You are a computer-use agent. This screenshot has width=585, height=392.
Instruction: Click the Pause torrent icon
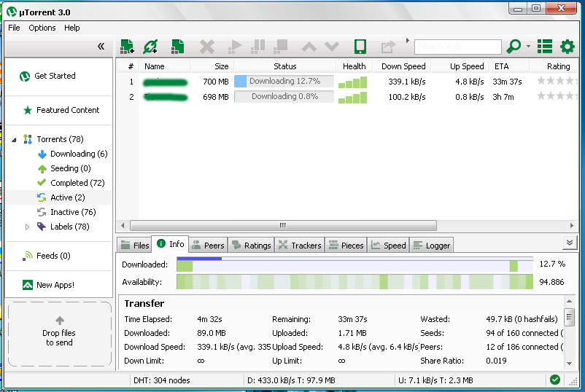point(257,47)
